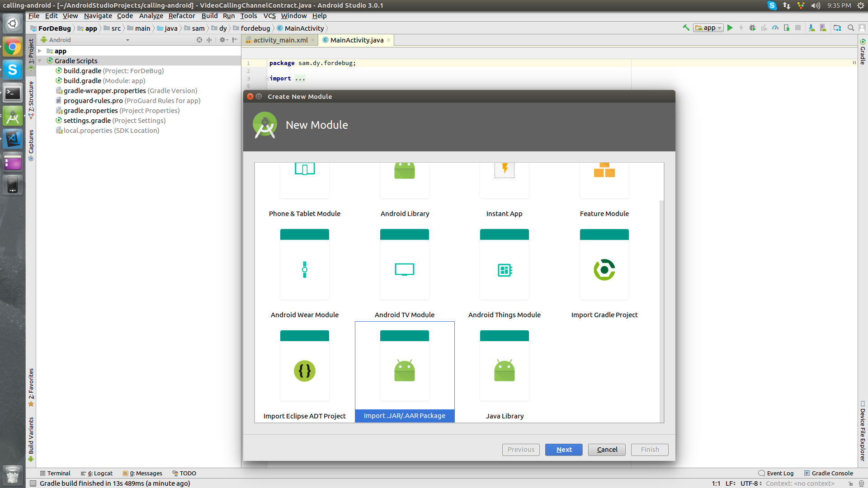
Task: Cancel the Create New Module dialog
Action: coord(606,450)
